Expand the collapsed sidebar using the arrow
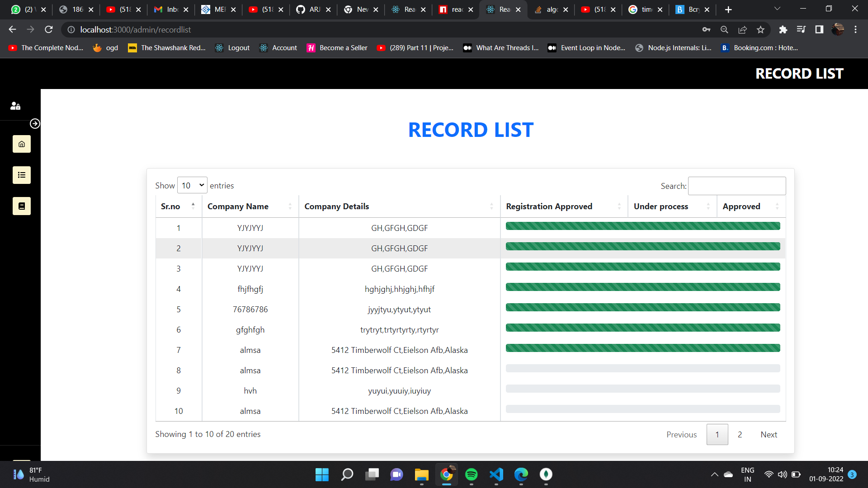 (35, 123)
